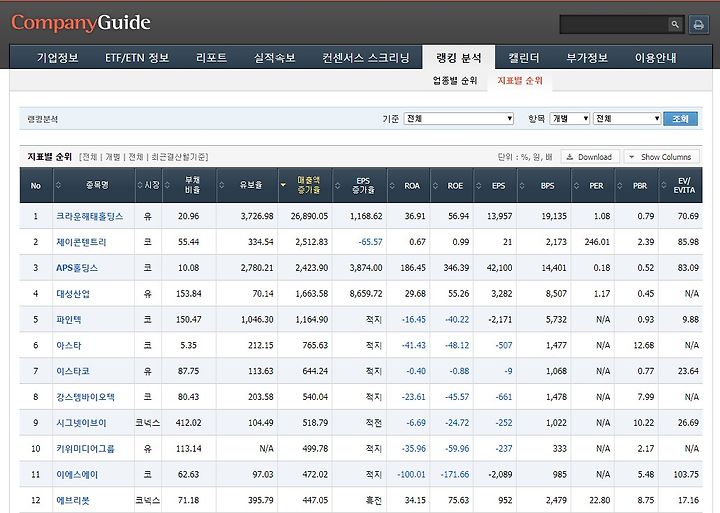Open the 캘린더 menu
The image size is (720, 513).
click(x=523, y=58)
